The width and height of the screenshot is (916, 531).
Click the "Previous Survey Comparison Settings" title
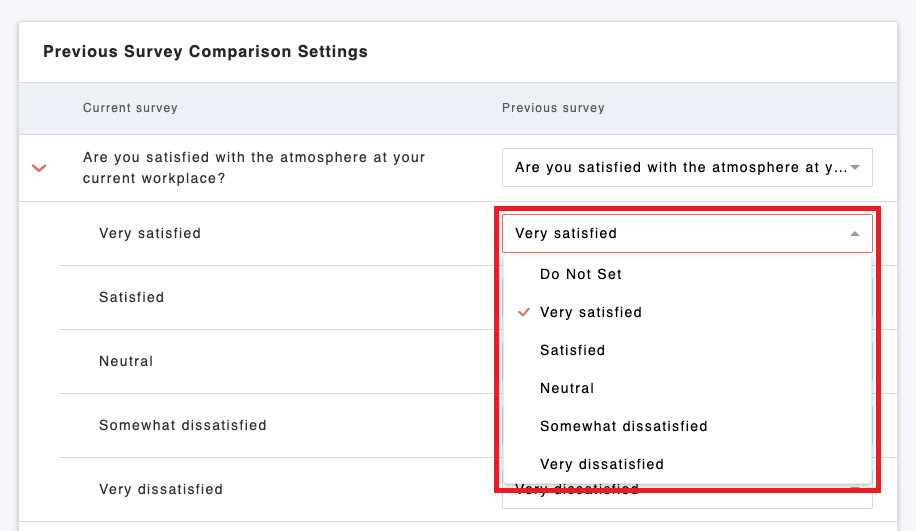(x=205, y=52)
